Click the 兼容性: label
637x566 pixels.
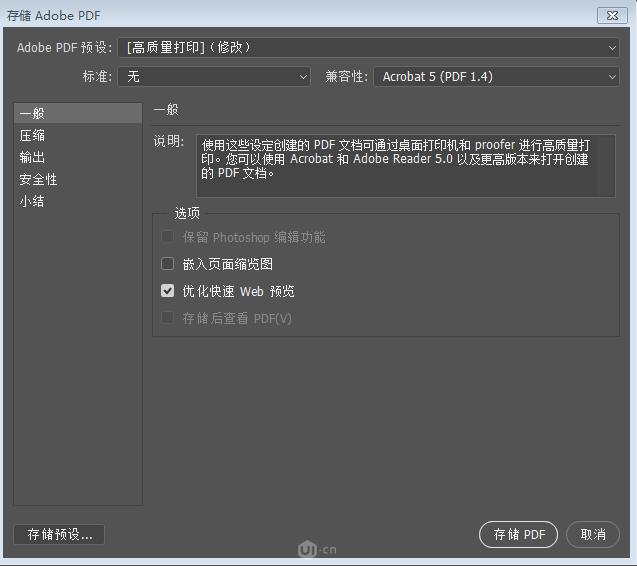click(x=346, y=76)
